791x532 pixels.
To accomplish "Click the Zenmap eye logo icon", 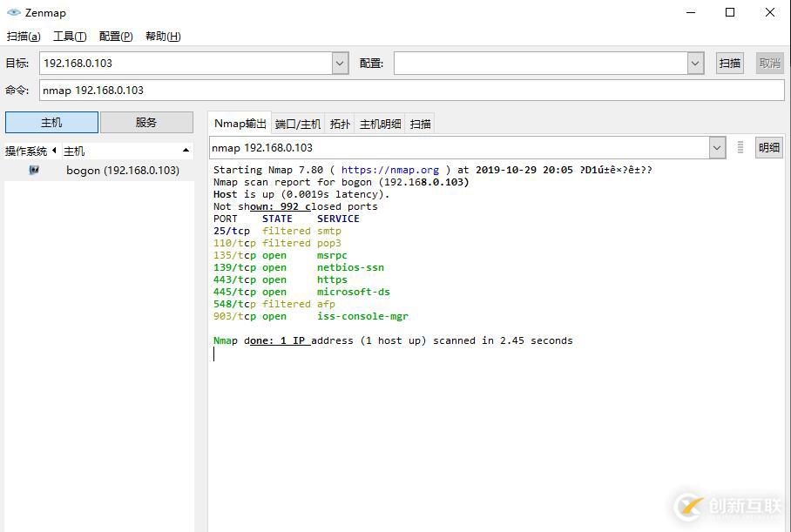I will pos(14,12).
